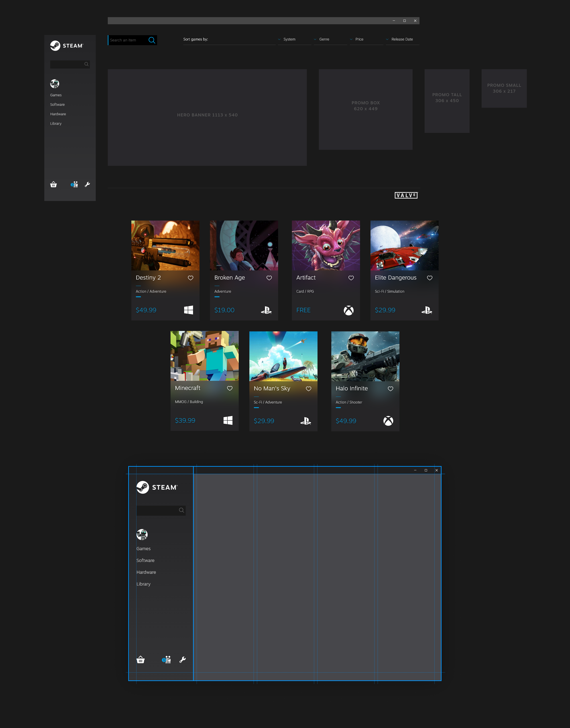Screen dimensions: 570x728
Task: Click the wrench settings icon in top sidebar
Action: coord(88,185)
